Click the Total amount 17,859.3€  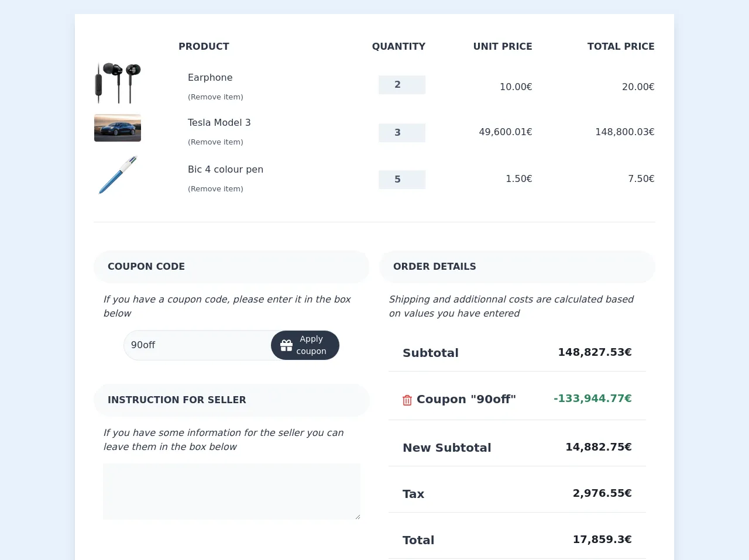point(602,540)
